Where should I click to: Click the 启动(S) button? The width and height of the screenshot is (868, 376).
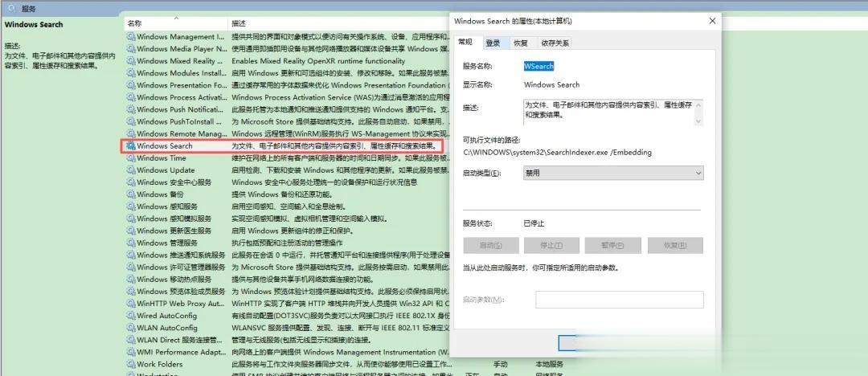[x=491, y=246]
